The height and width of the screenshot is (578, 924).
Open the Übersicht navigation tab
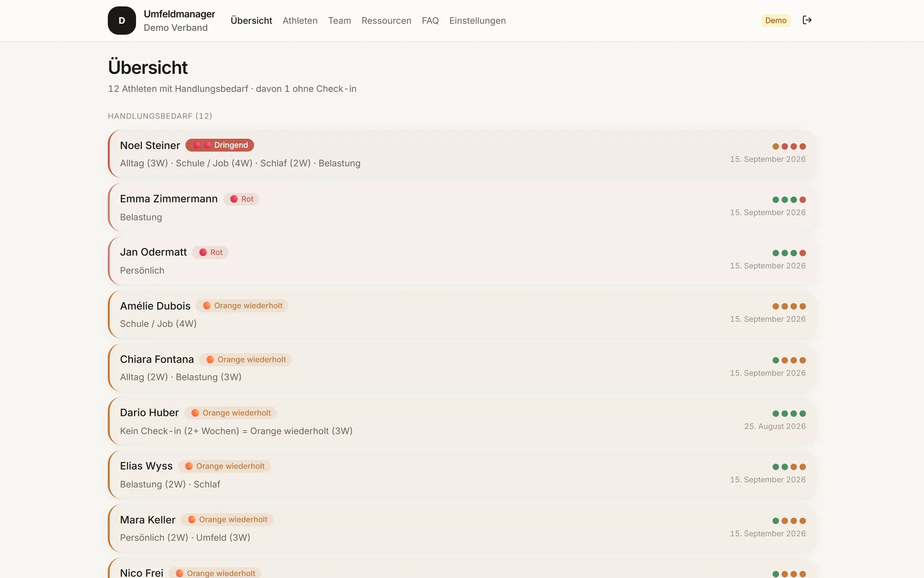[x=252, y=21]
